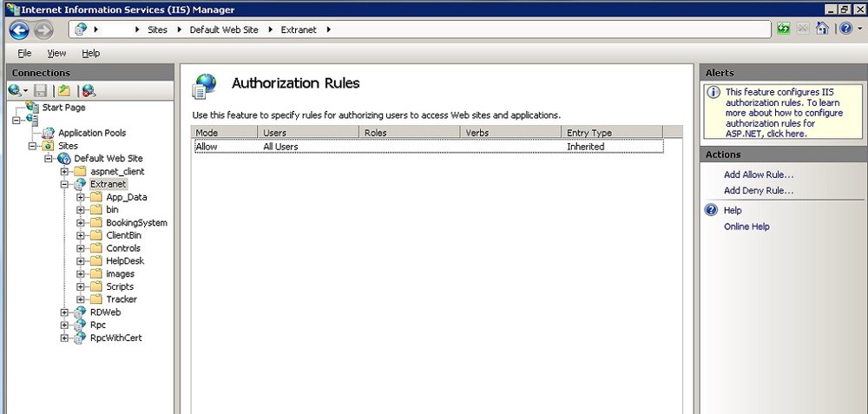This screenshot has height=414, width=868.
Task: Open the Help link in Actions pane
Action: tap(733, 210)
